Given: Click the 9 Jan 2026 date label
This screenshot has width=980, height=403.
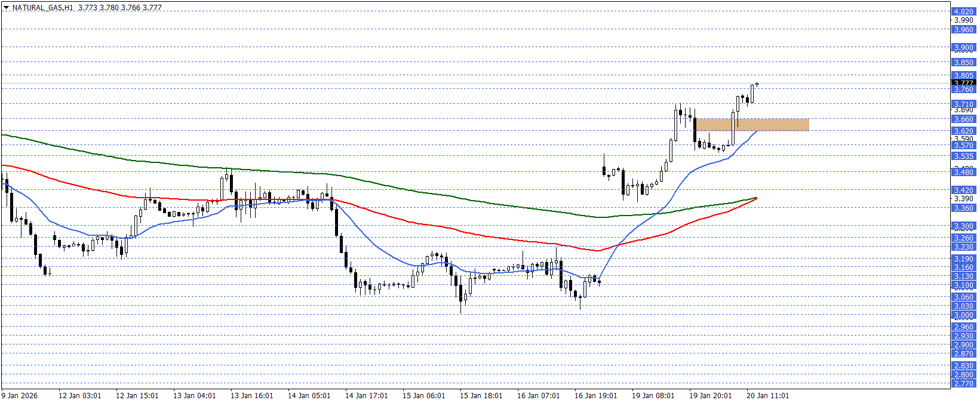Looking at the screenshot, I should coord(20,395).
